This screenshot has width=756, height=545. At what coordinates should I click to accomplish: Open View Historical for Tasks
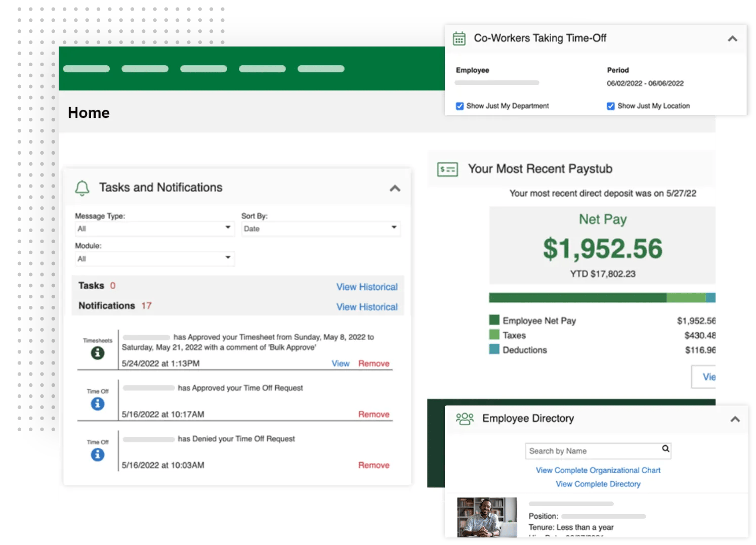[x=367, y=287]
